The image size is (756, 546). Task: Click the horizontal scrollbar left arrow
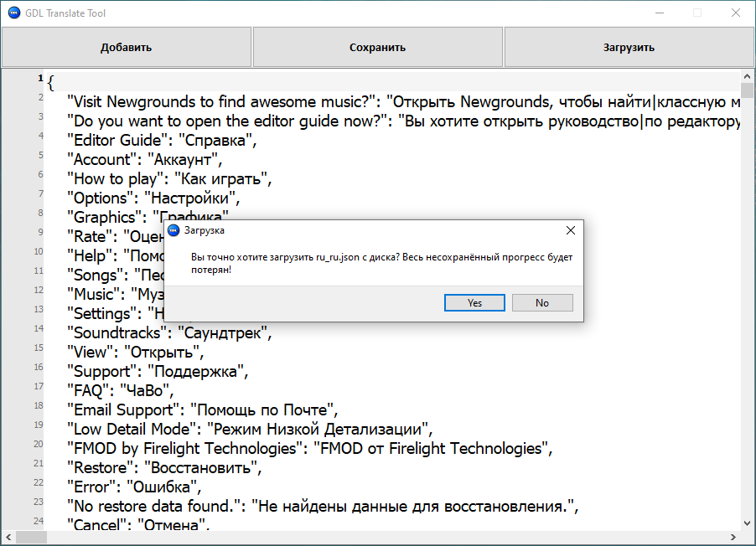pos(8,538)
